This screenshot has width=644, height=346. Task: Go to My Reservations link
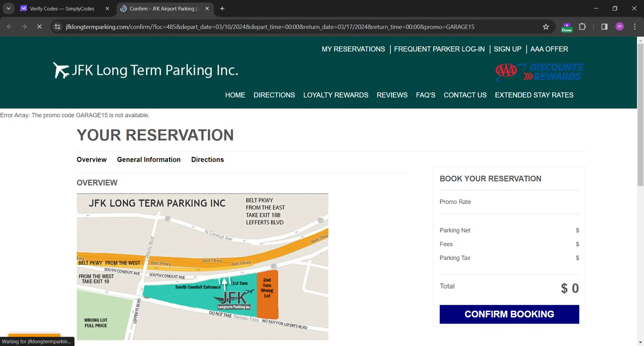pyautogui.click(x=353, y=49)
